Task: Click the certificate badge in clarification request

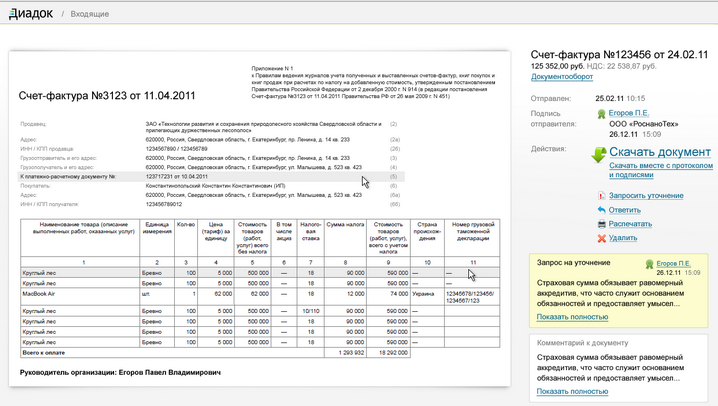Action: click(x=648, y=263)
